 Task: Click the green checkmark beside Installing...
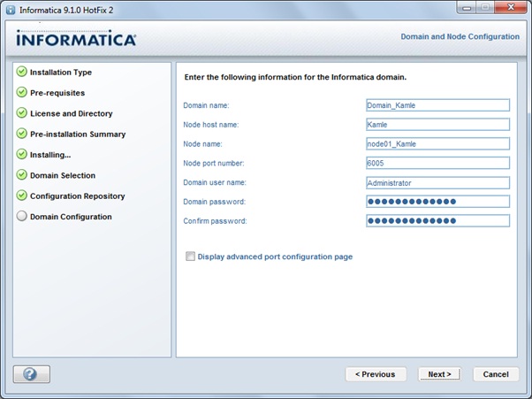click(x=22, y=154)
